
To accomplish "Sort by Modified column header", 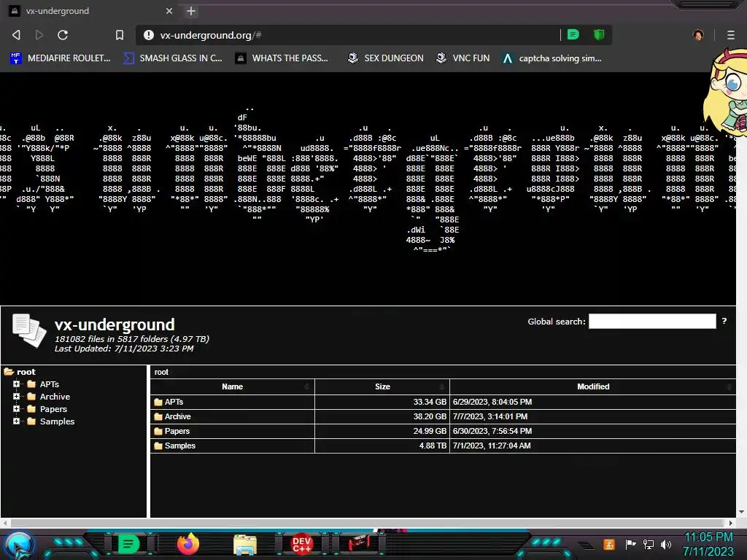I will (592, 386).
